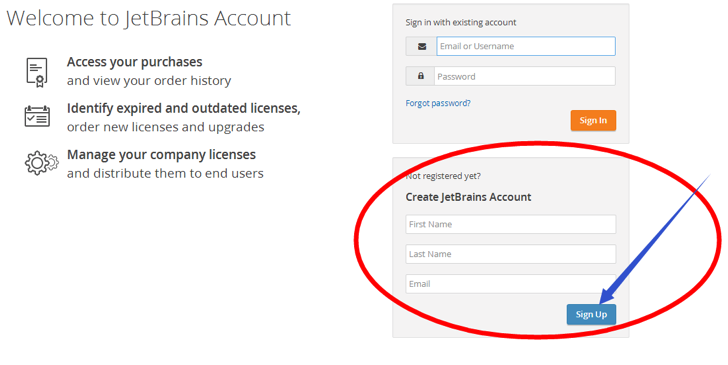The height and width of the screenshot is (365, 728).
Task: Click 'Sign in with existing account' label
Action: pos(461,22)
